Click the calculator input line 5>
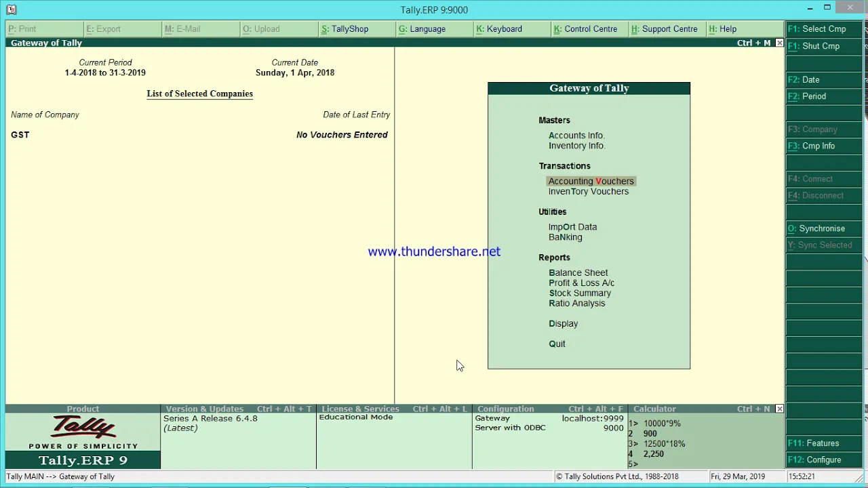Image resolution: width=868 pixels, height=488 pixels. click(633, 464)
